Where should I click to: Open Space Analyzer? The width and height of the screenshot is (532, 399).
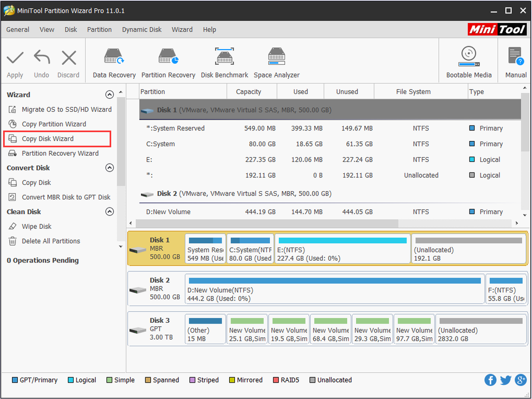(277, 63)
